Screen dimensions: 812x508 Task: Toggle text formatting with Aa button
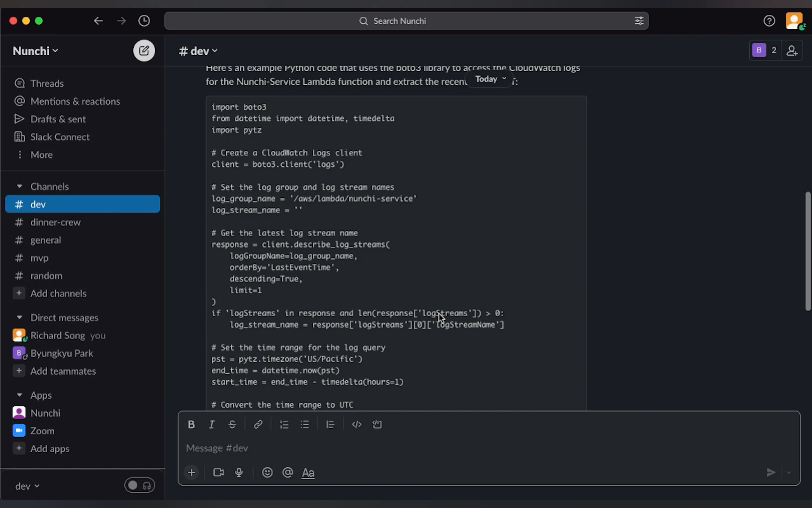[x=308, y=473]
